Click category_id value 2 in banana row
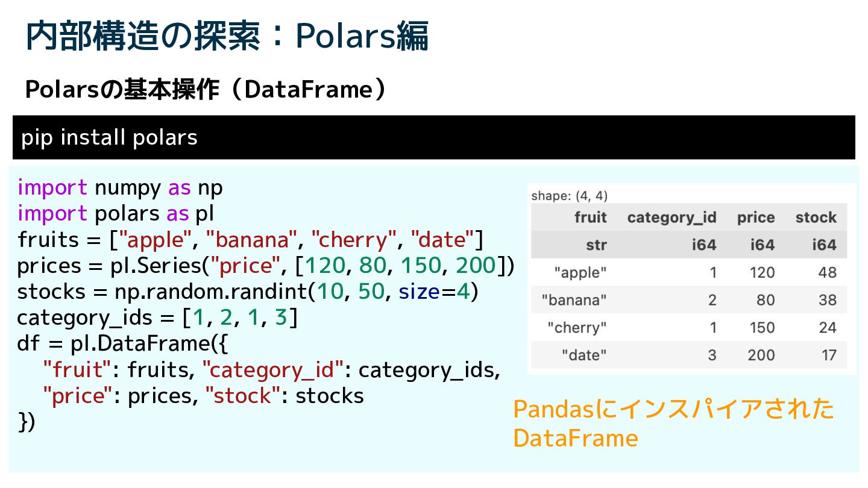Viewport: 868px width, 488px height. pos(712,300)
